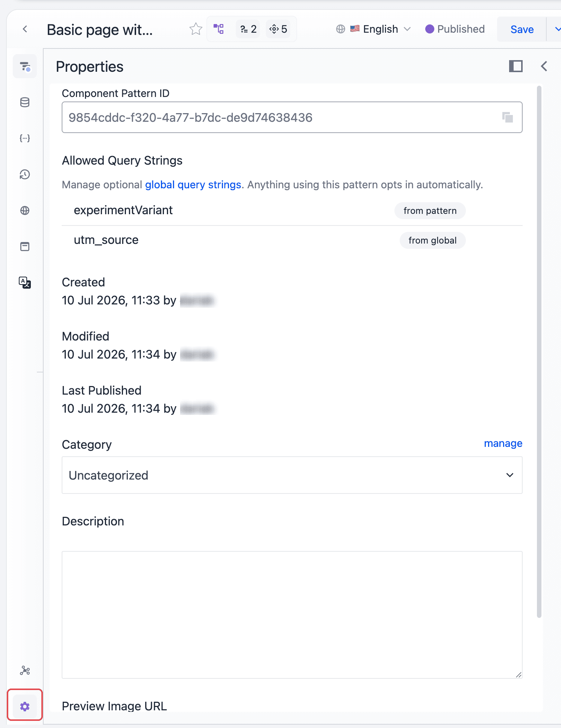Click the Properties panel vertical scrollbar
The height and width of the screenshot is (728, 561).
click(x=539, y=352)
